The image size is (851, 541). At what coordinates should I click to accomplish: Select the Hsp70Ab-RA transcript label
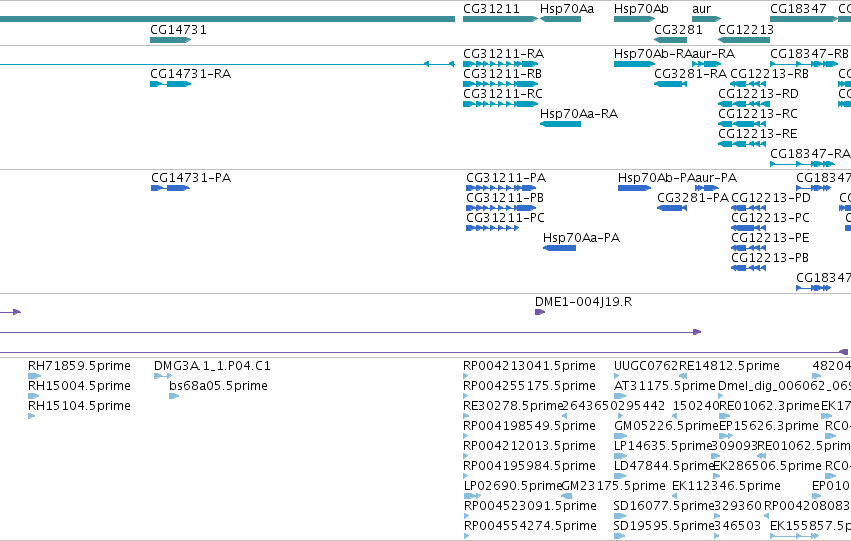[653, 54]
